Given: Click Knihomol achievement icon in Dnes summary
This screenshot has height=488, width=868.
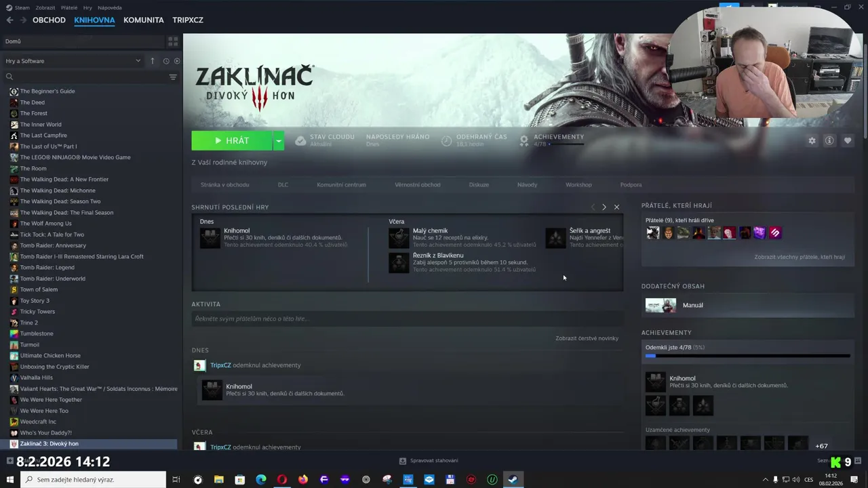Looking at the screenshot, I should tap(210, 238).
